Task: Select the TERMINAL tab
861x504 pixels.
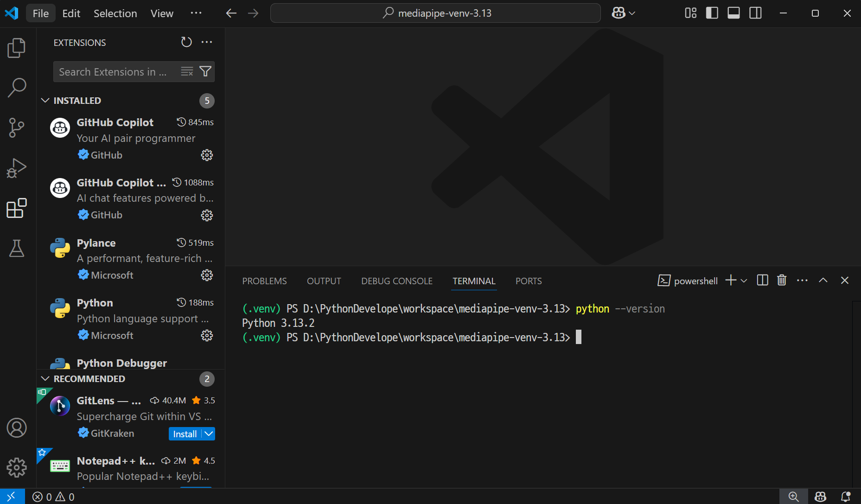Action: [474, 281]
